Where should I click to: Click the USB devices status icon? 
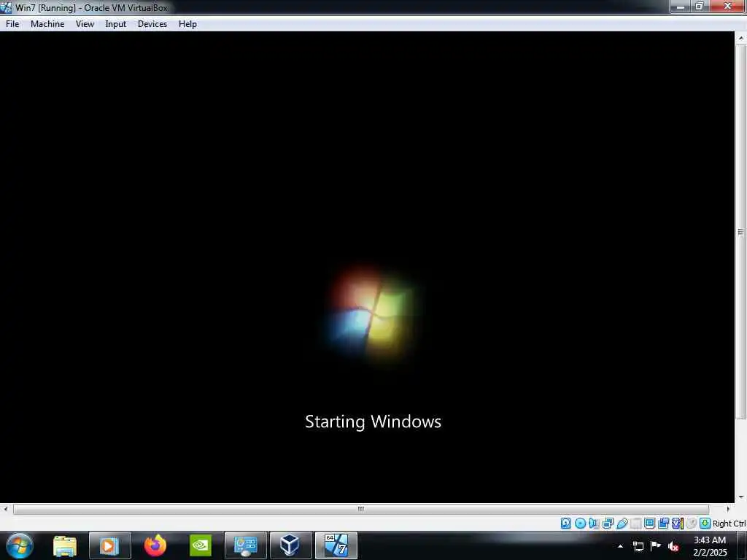(x=622, y=524)
